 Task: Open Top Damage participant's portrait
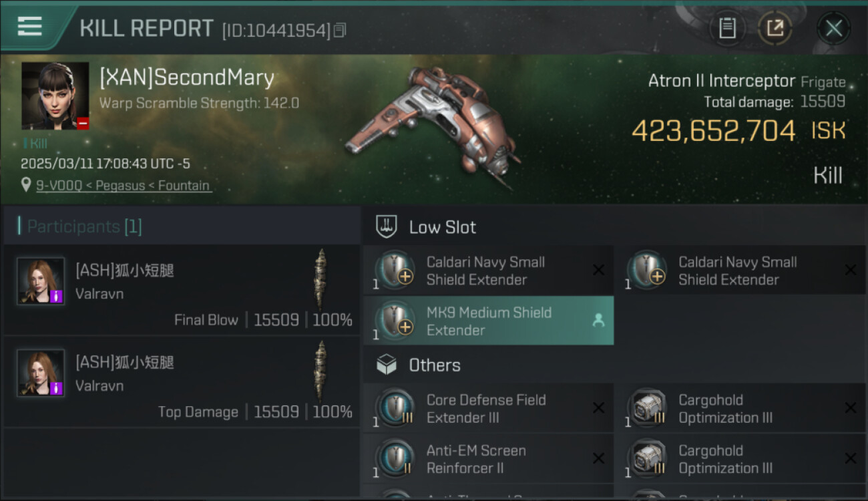pos(41,373)
